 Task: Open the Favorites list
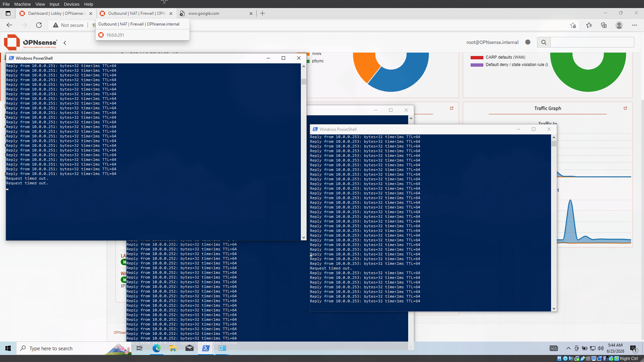tap(589, 25)
